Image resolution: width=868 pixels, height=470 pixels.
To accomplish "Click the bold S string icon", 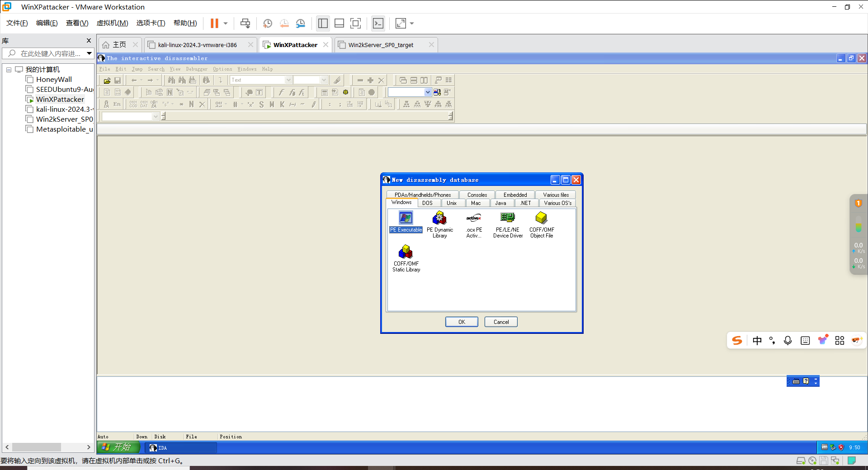I will click(261, 104).
